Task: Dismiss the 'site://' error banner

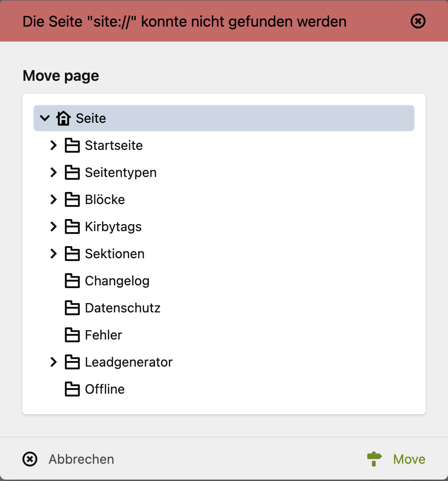Action: point(418,21)
